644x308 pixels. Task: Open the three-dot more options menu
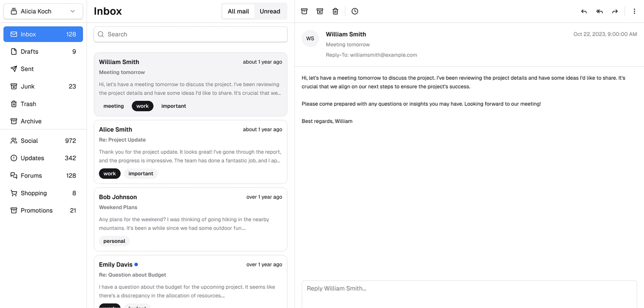point(634,11)
